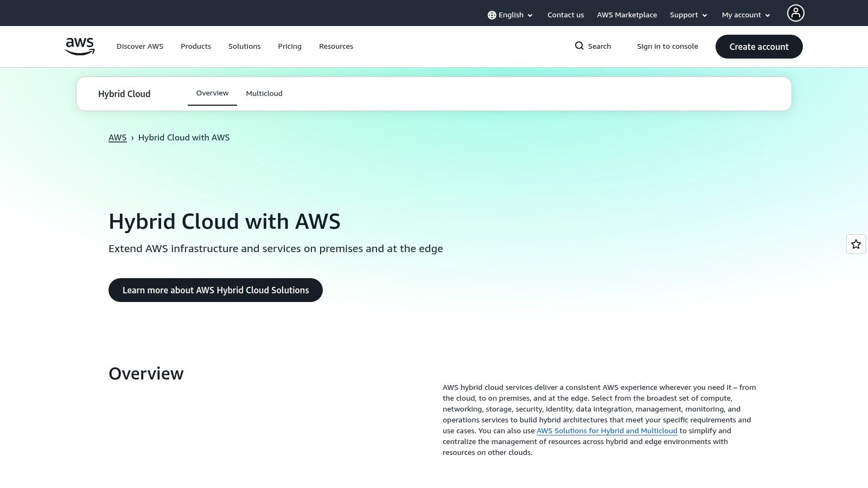Image resolution: width=868 pixels, height=488 pixels.
Task: Switch to the Multicloud tab
Action: tap(264, 93)
